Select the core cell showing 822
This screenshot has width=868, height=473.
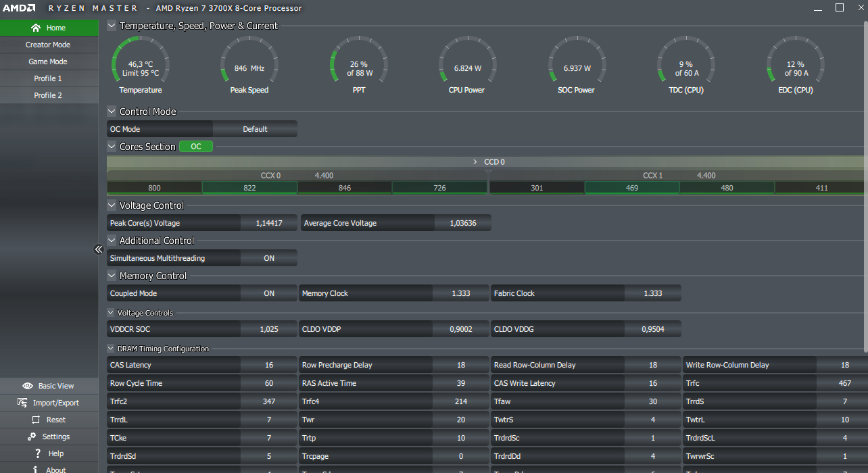(x=249, y=188)
